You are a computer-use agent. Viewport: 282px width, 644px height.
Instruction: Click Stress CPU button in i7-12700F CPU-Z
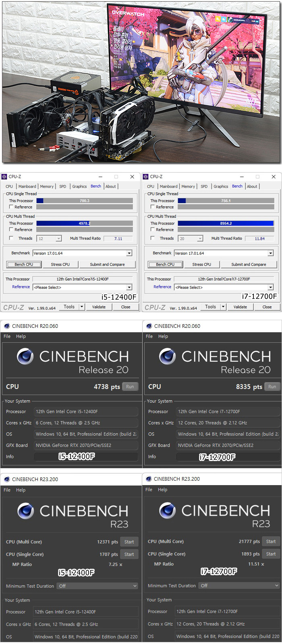pos(202,264)
